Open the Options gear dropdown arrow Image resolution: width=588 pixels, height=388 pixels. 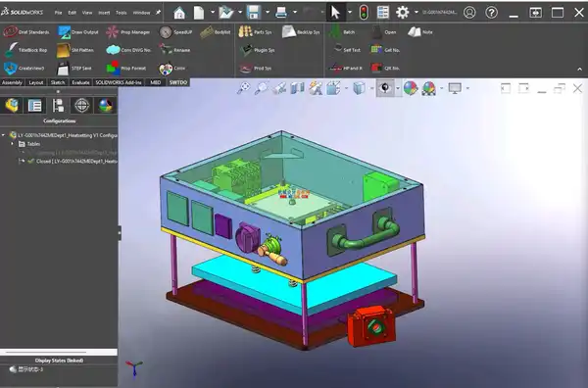(416, 13)
